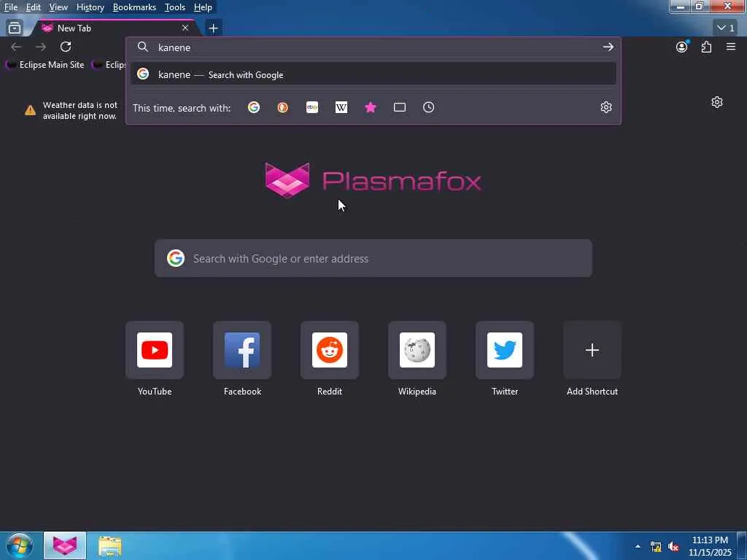747x560 pixels.
Task: Open new tab page customize gear
Action: [x=717, y=102]
